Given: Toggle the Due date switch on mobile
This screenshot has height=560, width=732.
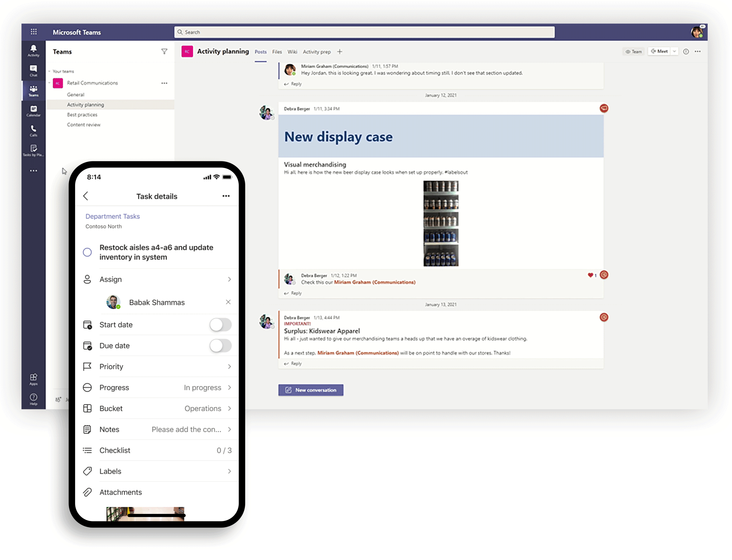Looking at the screenshot, I should point(220,345).
